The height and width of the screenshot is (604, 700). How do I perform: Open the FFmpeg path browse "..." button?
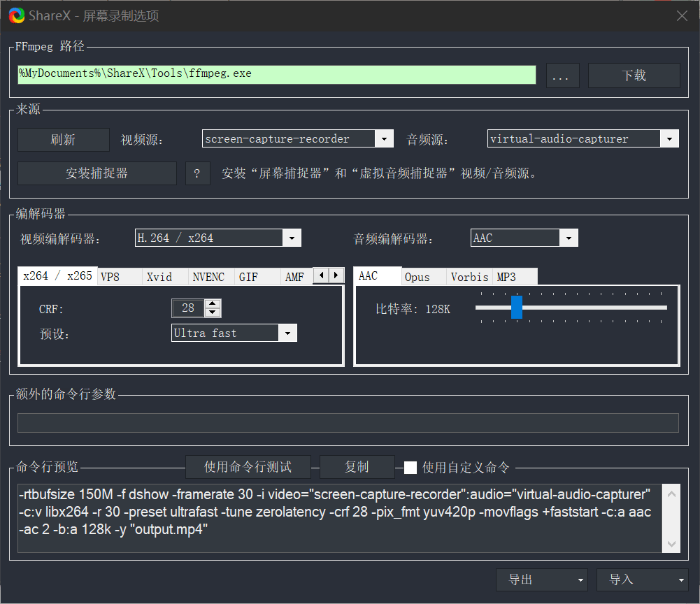(x=563, y=75)
